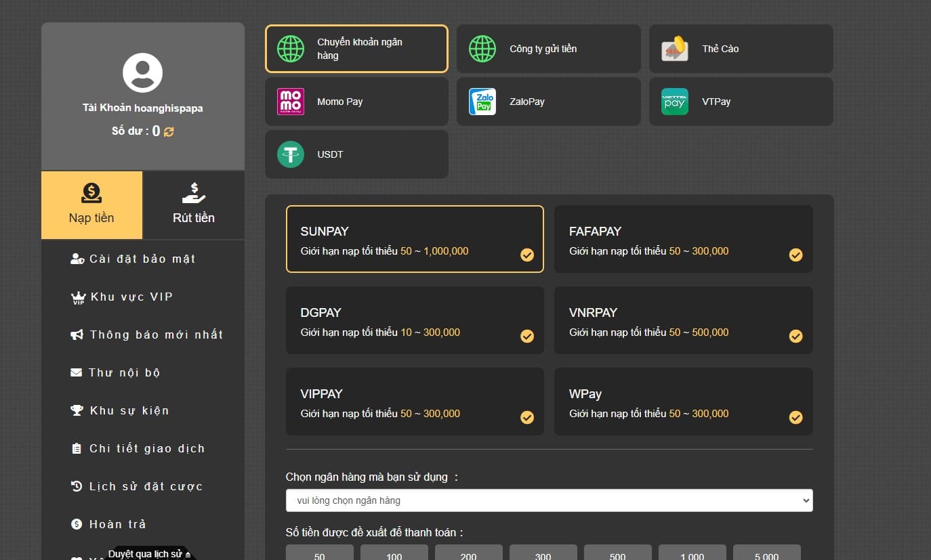The height and width of the screenshot is (560, 931).
Task: Click the user avatar profile icon
Action: pyautogui.click(x=142, y=73)
